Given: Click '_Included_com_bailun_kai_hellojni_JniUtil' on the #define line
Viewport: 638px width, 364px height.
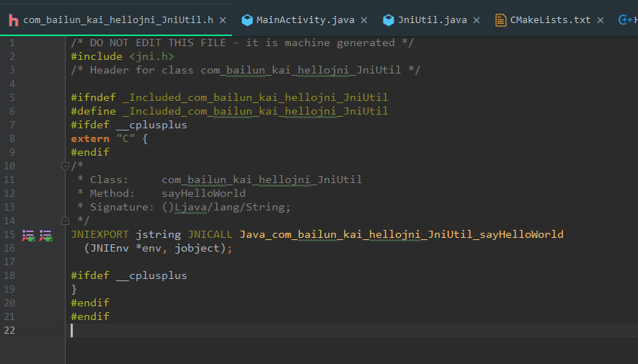Looking at the screenshot, I should 255,112.
